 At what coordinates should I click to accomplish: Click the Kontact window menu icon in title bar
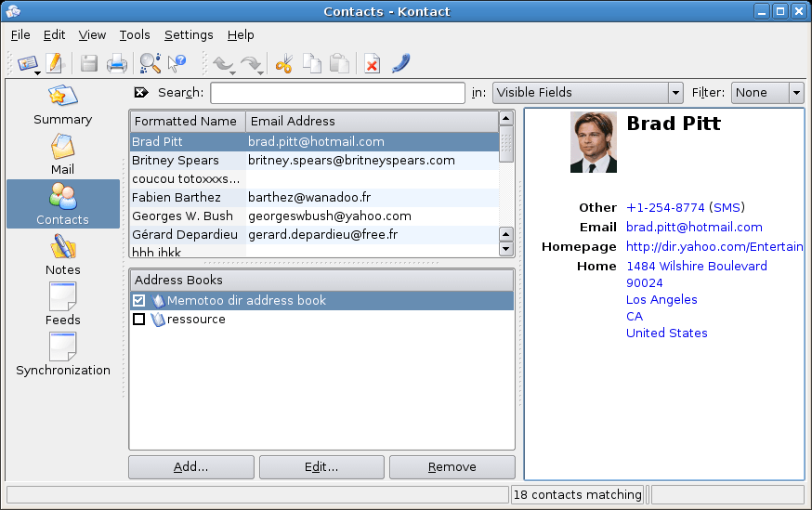[13, 11]
